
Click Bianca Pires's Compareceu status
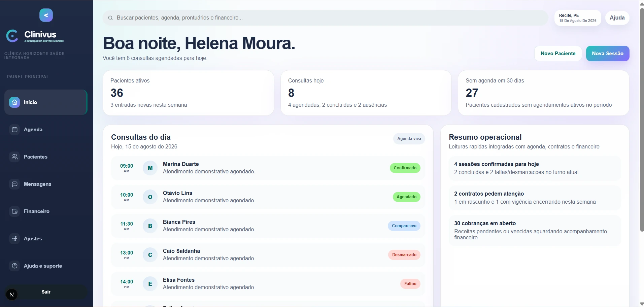click(x=404, y=226)
